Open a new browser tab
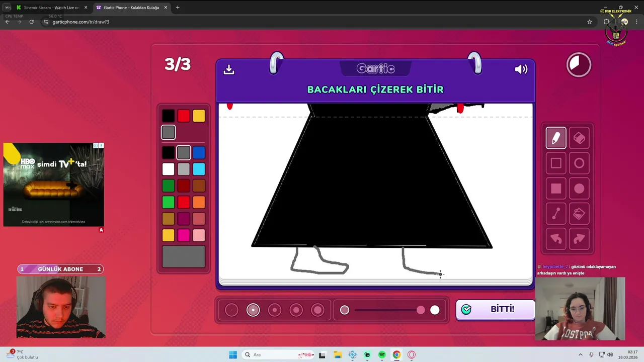Viewport: 644px width, 362px height. [178, 8]
